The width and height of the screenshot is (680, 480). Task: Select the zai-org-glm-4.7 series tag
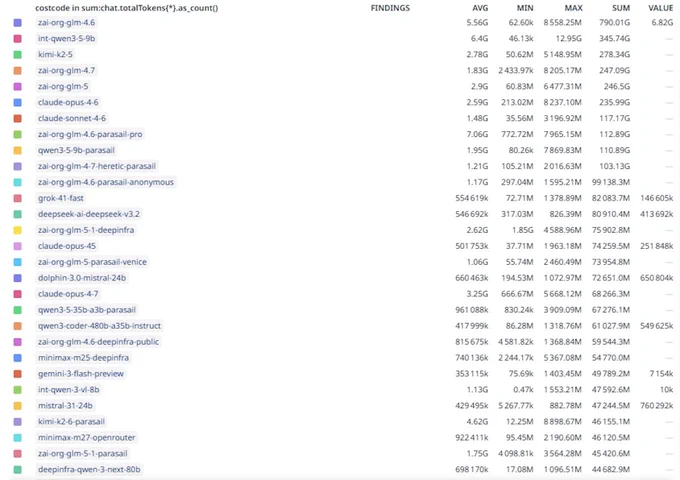(x=66, y=71)
